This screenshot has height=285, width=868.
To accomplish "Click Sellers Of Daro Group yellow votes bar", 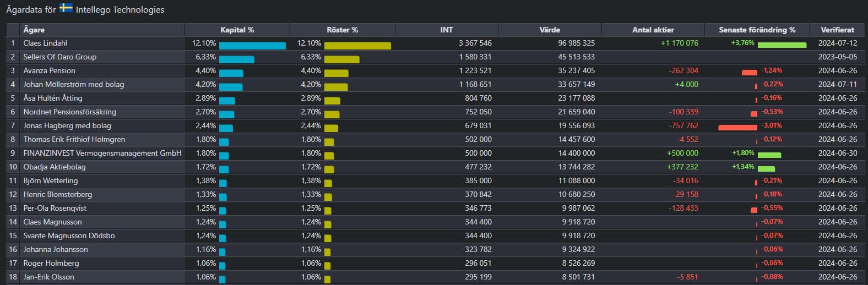I will coord(341,59).
